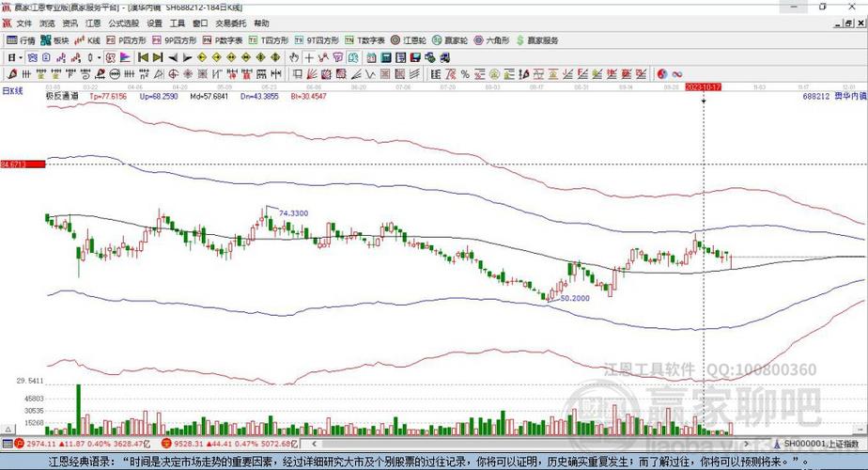Open the 江恩轮 tool
868x470 pixels.
(x=409, y=40)
